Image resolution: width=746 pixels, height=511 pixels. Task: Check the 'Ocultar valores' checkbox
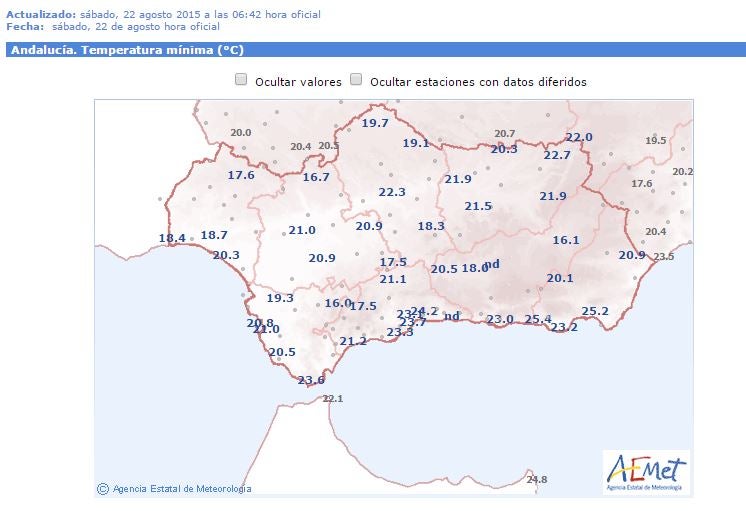coord(241,81)
